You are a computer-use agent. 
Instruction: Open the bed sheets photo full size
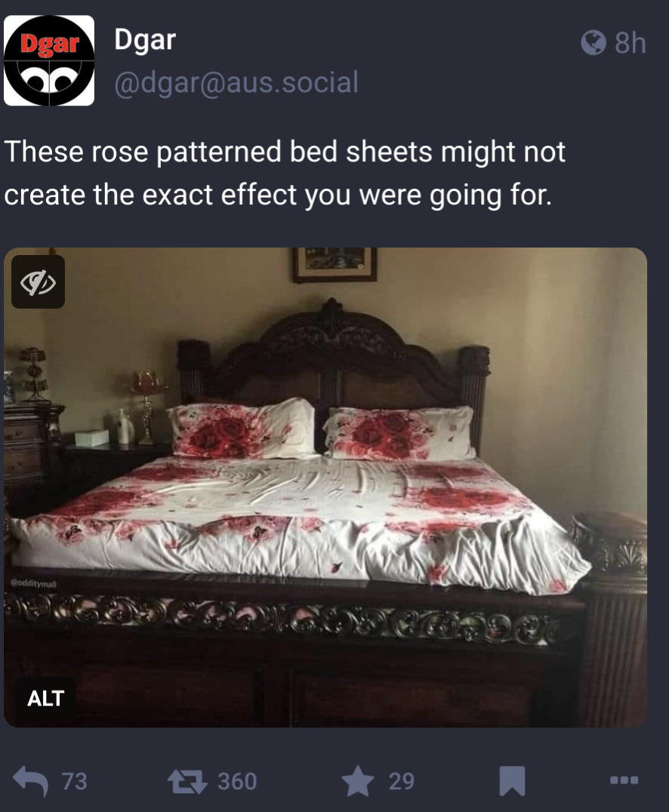[325, 488]
